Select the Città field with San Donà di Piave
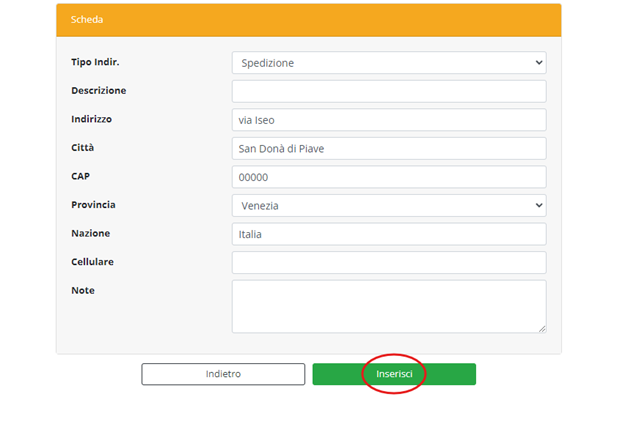Viewport: 617px width, 422px height. 388,148
